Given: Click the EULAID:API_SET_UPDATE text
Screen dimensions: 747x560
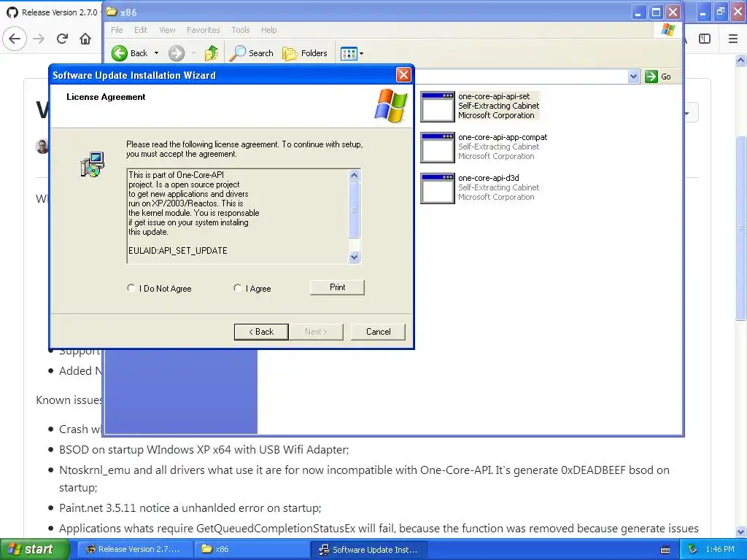Looking at the screenshot, I should pyautogui.click(x=178, y=251).
